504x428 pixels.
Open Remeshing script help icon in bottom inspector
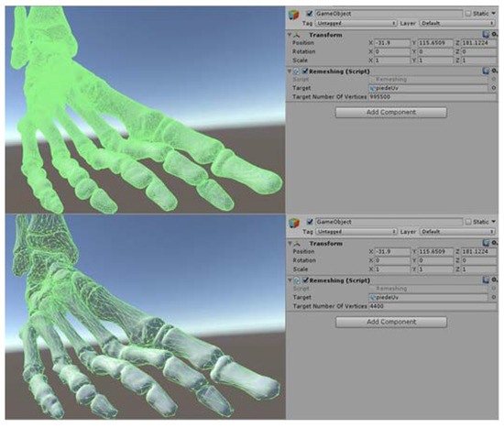[x=486, y=280]
